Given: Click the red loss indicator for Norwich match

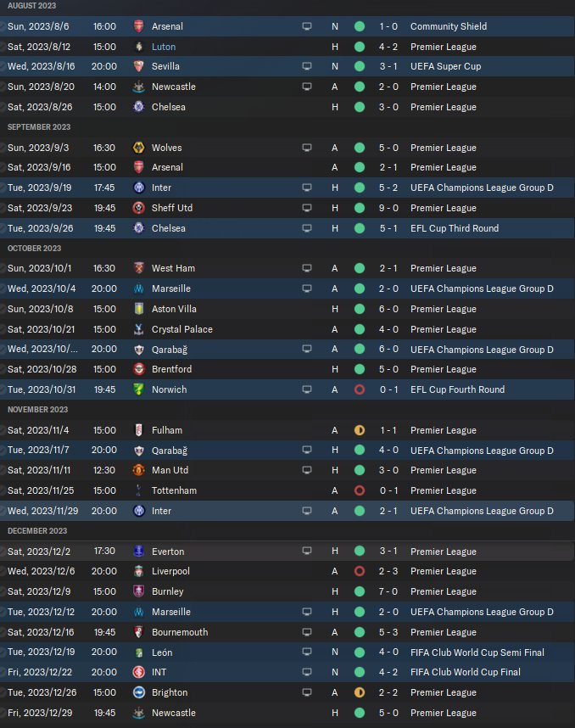Looking at the screenshot, I should point(360,389).
